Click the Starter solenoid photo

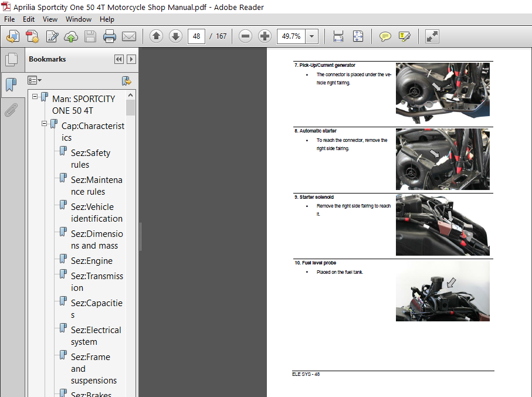[x=442, y=225]
